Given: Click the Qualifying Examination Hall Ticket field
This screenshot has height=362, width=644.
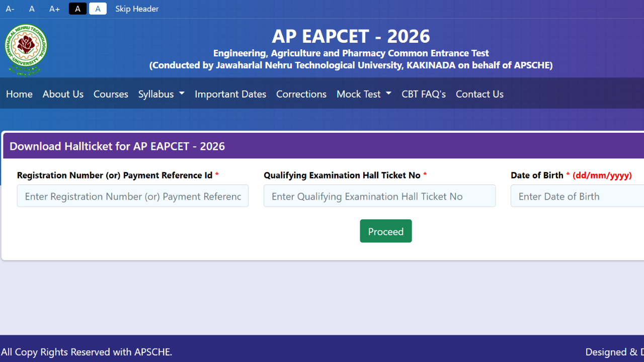Looking at the screenshot, I should tap(379, 196).
